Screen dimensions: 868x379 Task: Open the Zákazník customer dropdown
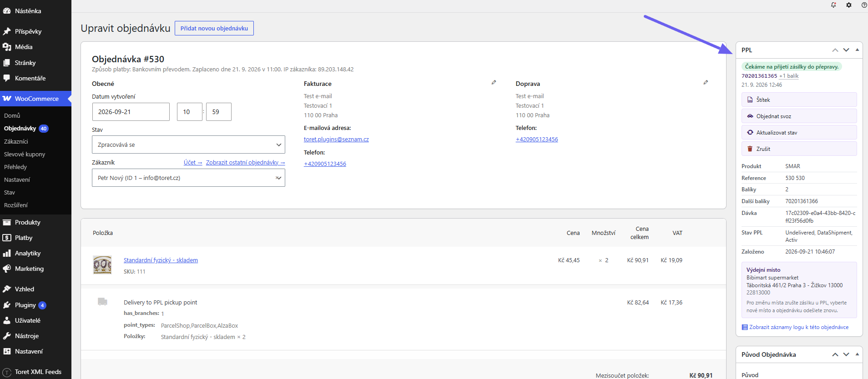click(188, 178)
